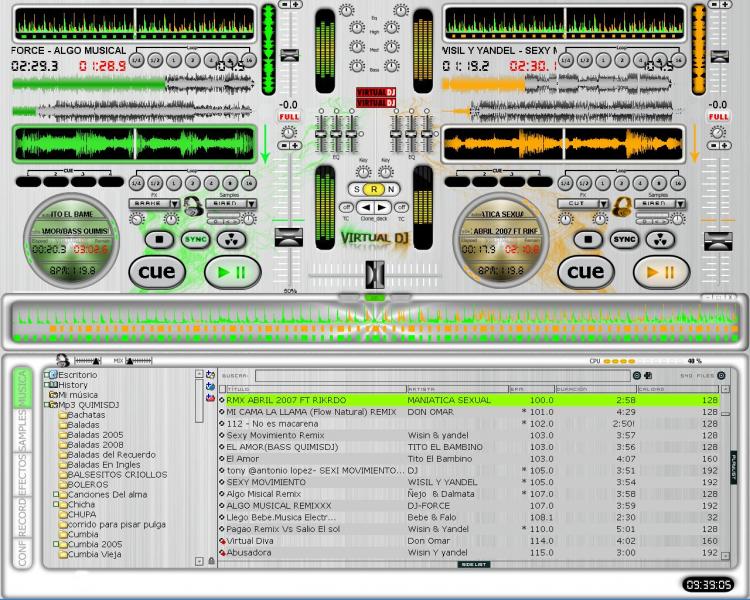Stop the right deck with stop button
The height and width of the screenshot is (600, 750).
588,239
